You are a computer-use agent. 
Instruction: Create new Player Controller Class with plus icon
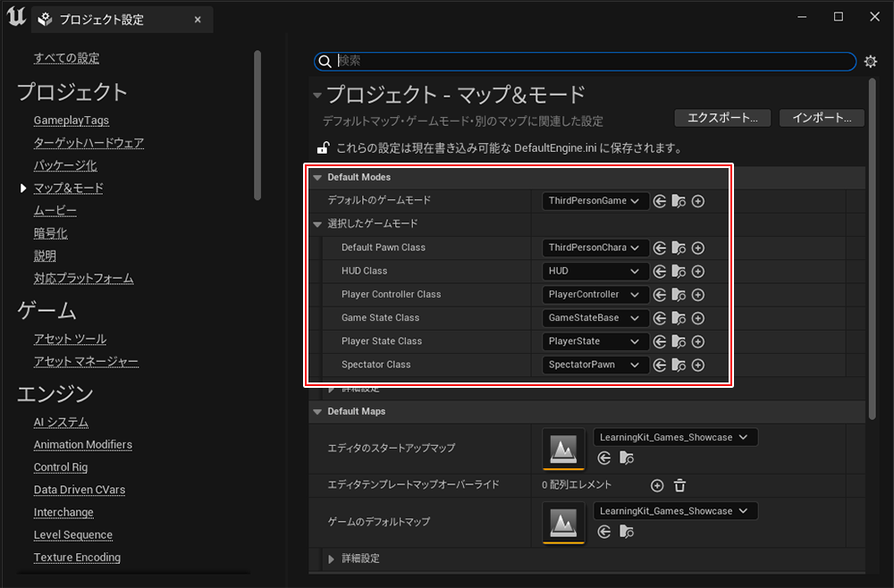pyautogui.click(x=698, y=295)
